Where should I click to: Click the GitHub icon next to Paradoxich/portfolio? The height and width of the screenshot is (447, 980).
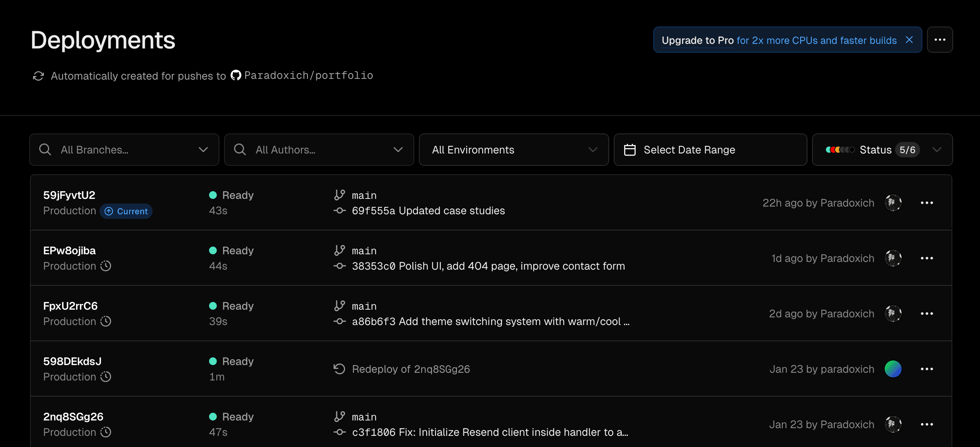tap(236, 75)
